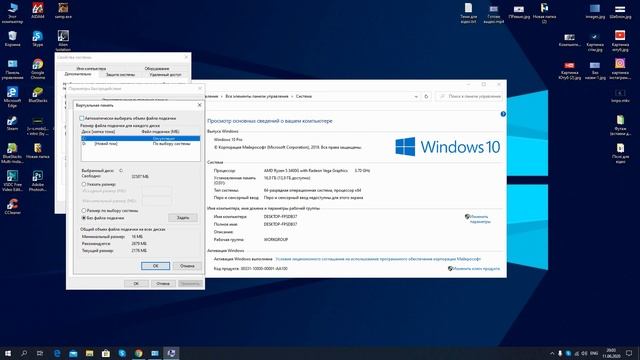640x360 pixels.
Task: Open the BlueStacks Multi-Instance shortcut
Action: point(12,153)
